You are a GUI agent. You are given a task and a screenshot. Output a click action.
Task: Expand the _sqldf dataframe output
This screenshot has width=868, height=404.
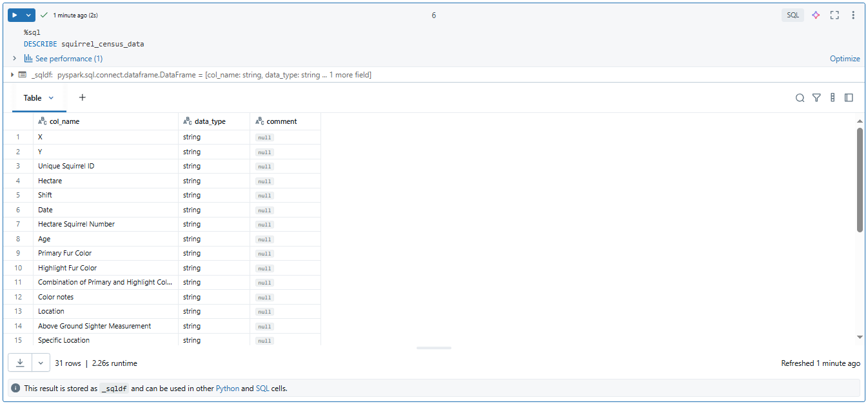12,74
